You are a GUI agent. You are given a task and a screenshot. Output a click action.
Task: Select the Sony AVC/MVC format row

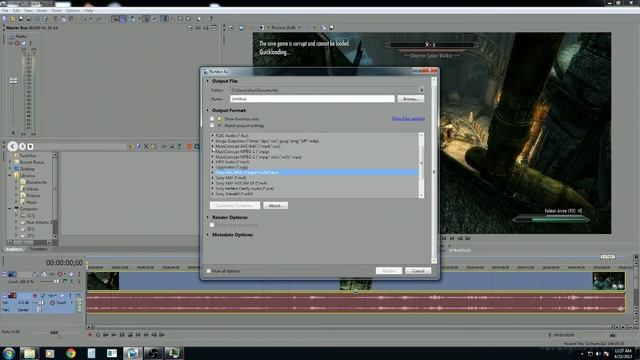pyautogui.click(x=315, y=173)
